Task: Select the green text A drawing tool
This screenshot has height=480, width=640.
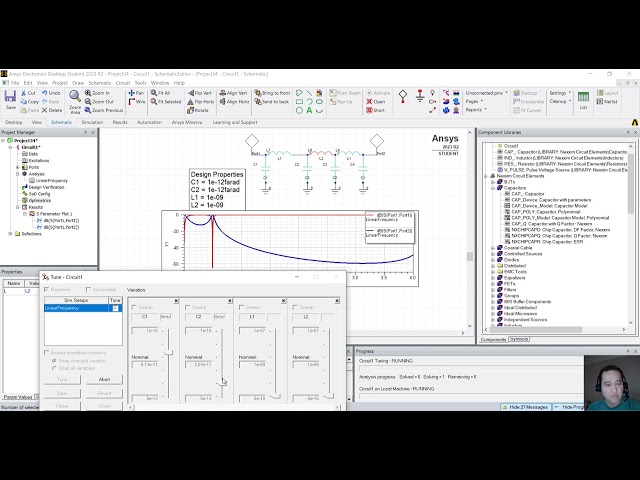Action: pos(309,110)
